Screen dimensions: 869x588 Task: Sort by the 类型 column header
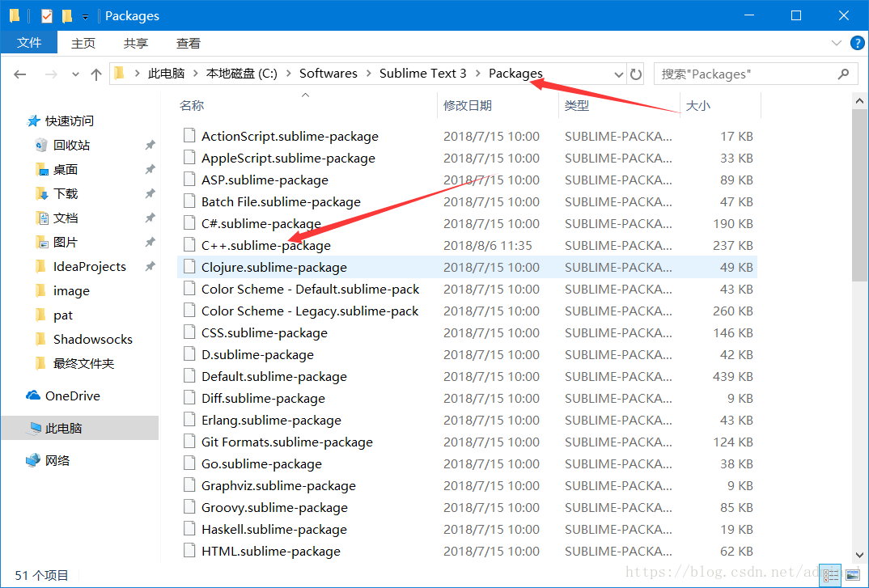pos(576,105)
